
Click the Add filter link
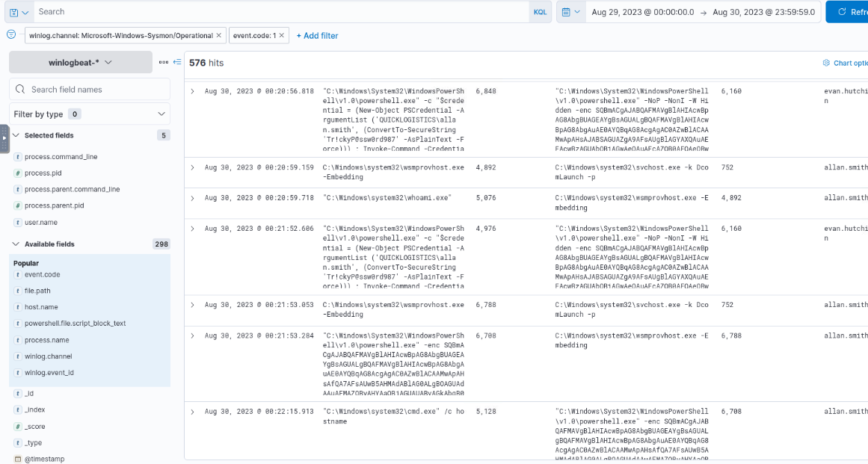[x=317, y=35]
